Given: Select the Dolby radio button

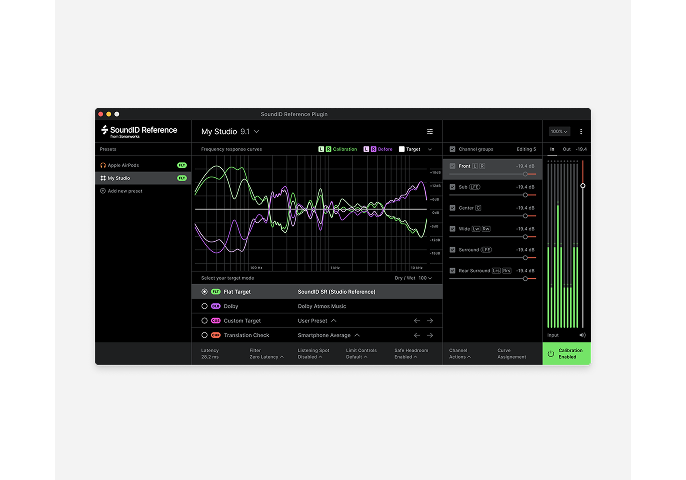Looking at the screenshot, I should coord(204,306).
